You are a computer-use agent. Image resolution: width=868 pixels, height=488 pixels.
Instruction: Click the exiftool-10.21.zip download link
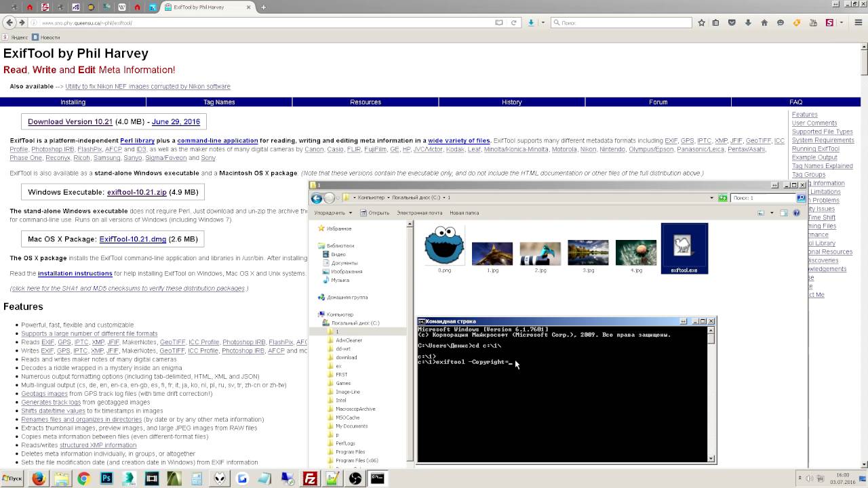[x=136, y=192]
